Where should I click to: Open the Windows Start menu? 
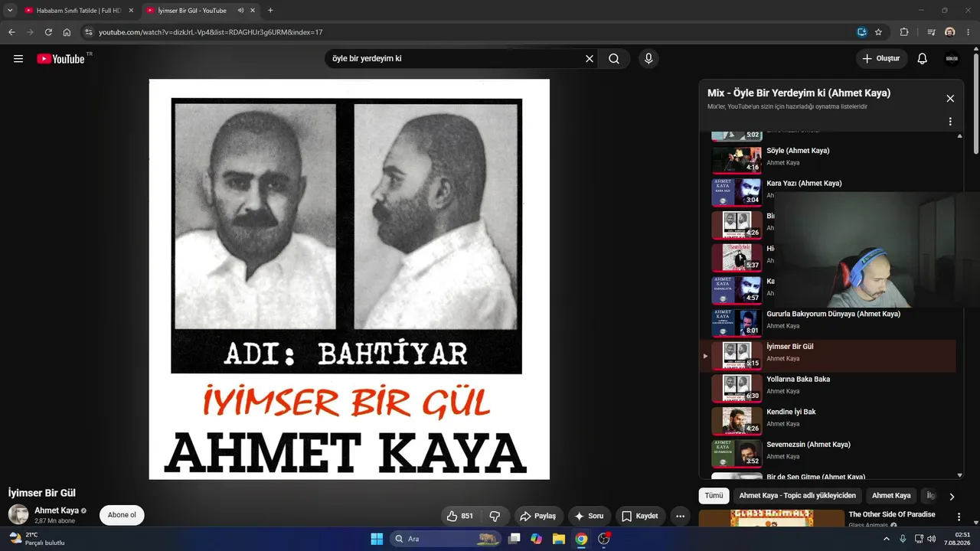coord(377,539)
